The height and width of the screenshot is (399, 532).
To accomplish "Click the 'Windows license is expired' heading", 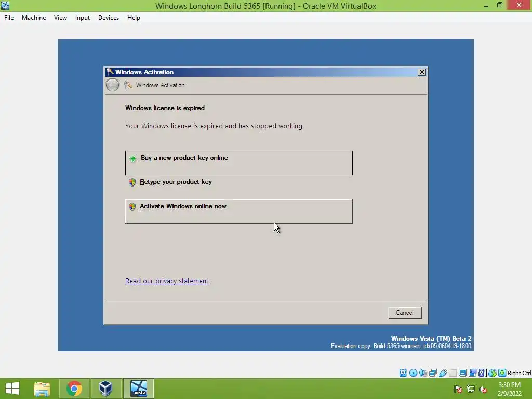I will click(165, 108).
